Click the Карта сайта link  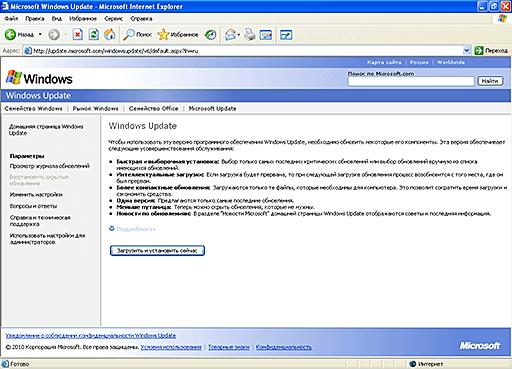384,62
